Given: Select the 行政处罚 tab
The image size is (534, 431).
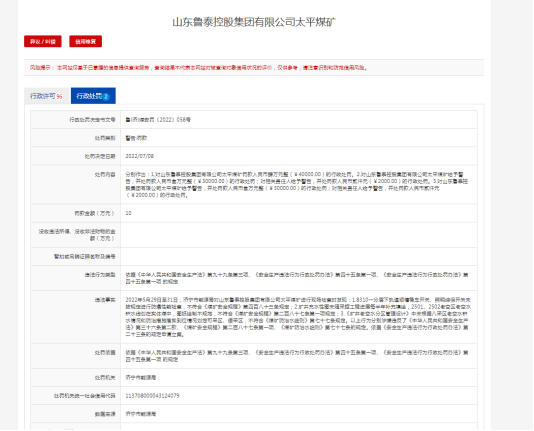Looking at the screenshot, I should tap(93, 96).
